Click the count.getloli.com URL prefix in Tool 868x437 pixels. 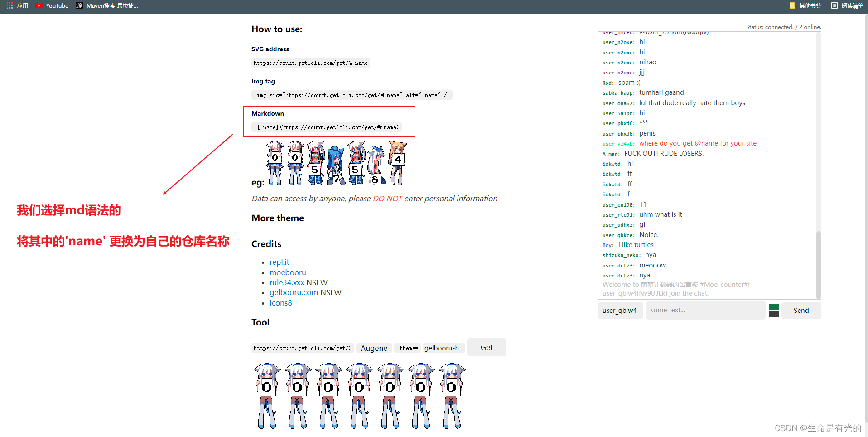coord(303,348)
